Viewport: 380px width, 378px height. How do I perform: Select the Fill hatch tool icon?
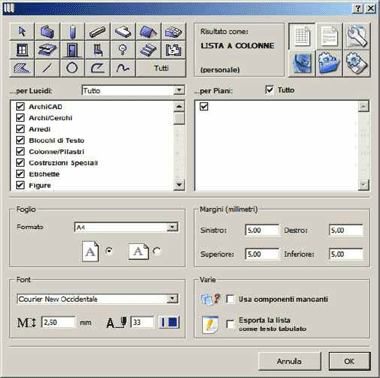click(22, 68)
